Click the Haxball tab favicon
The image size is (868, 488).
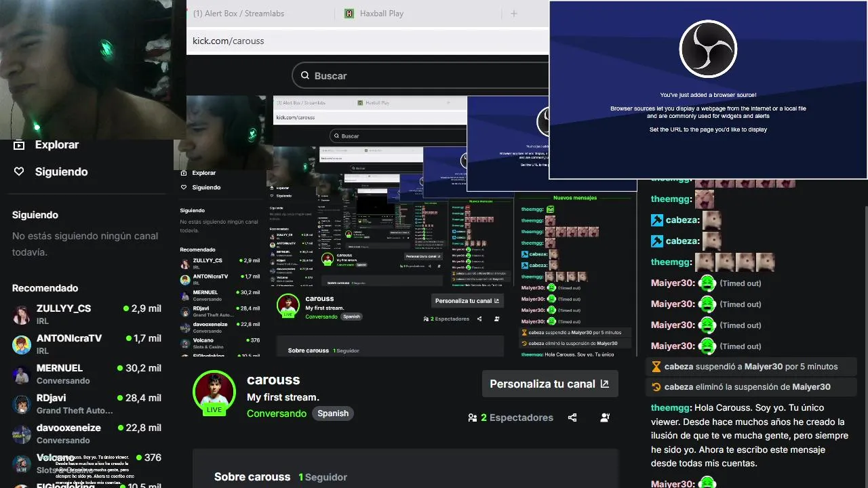pos(349,14)
